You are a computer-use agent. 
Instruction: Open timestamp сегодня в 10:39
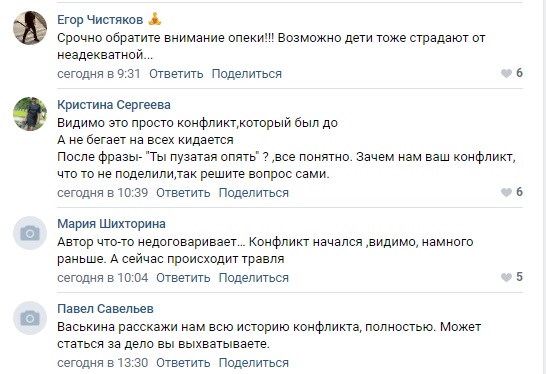pos(103,193)
